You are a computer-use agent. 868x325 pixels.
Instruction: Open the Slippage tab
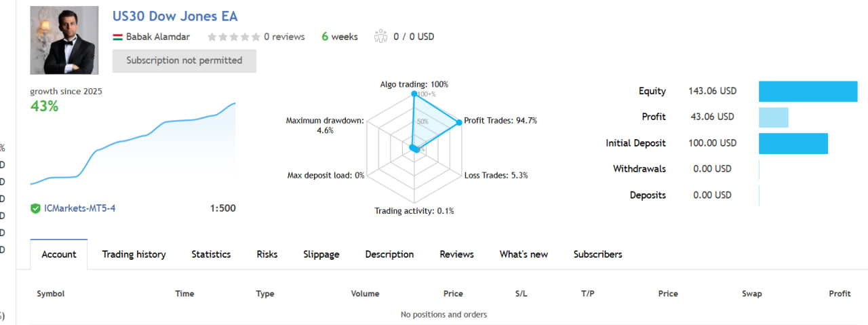point(321,254)
